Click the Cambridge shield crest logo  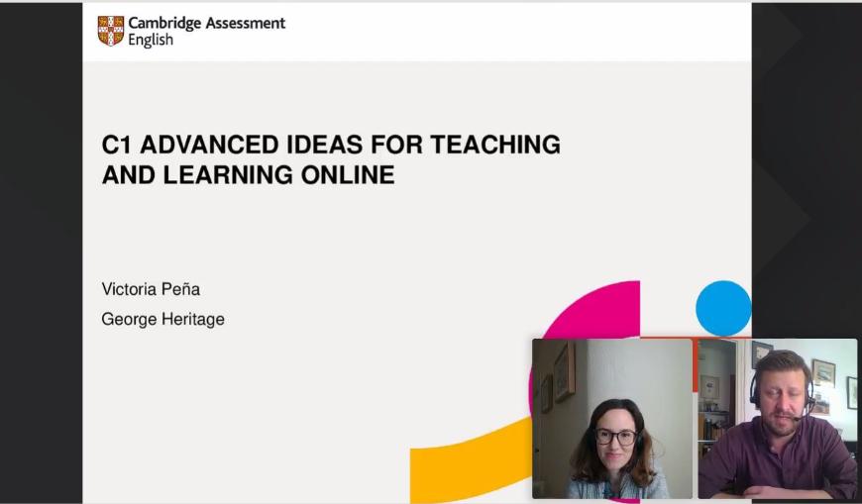tap(111, 31)
